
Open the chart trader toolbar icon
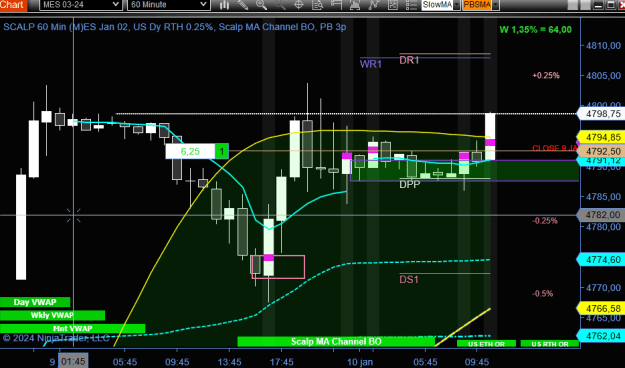tap(336, 5)
